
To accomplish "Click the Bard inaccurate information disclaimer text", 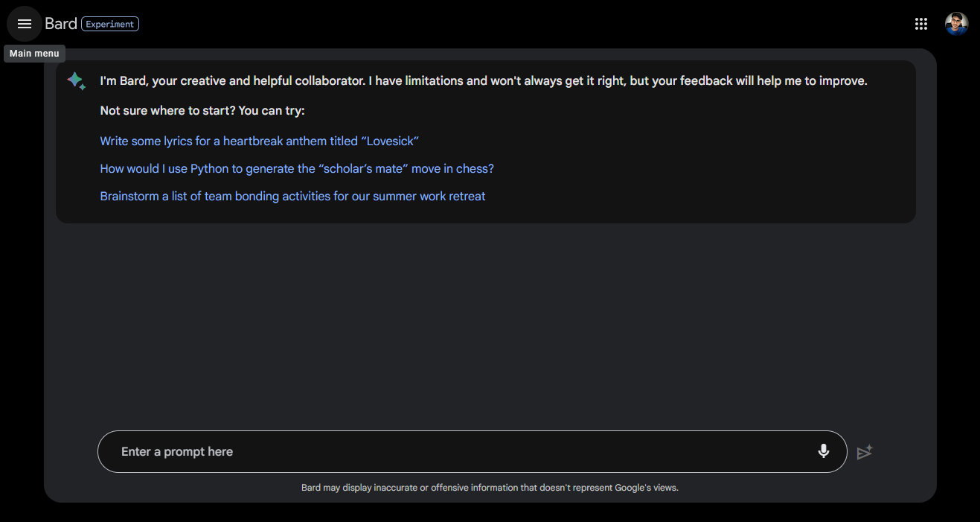I will coord(490,488).
